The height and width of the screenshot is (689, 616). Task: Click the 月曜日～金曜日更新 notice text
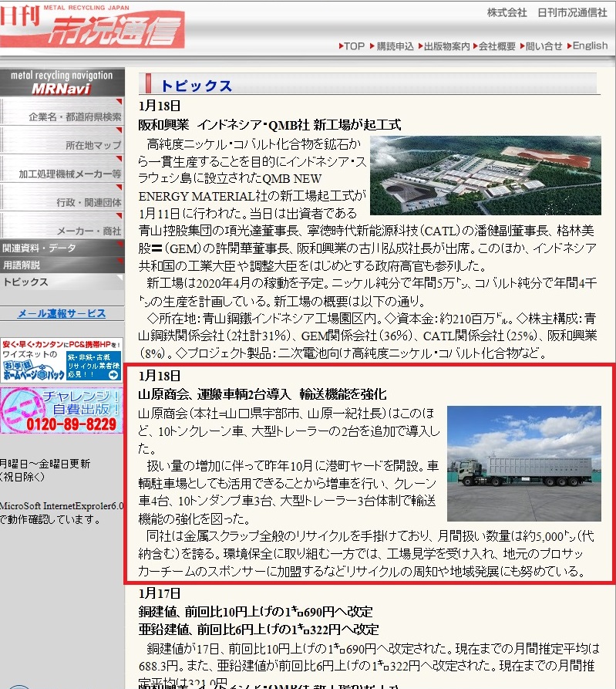tap(45, 464)
